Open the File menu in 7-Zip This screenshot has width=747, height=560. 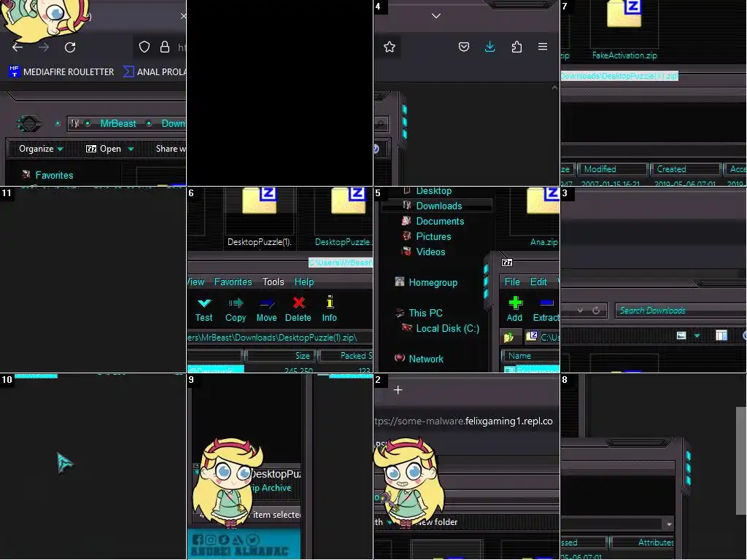[512, 282]
